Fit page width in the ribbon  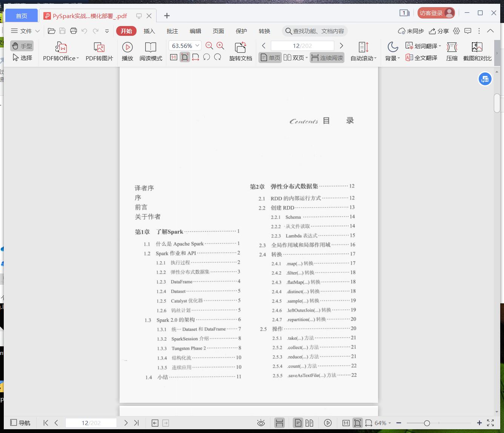(195, 57)
